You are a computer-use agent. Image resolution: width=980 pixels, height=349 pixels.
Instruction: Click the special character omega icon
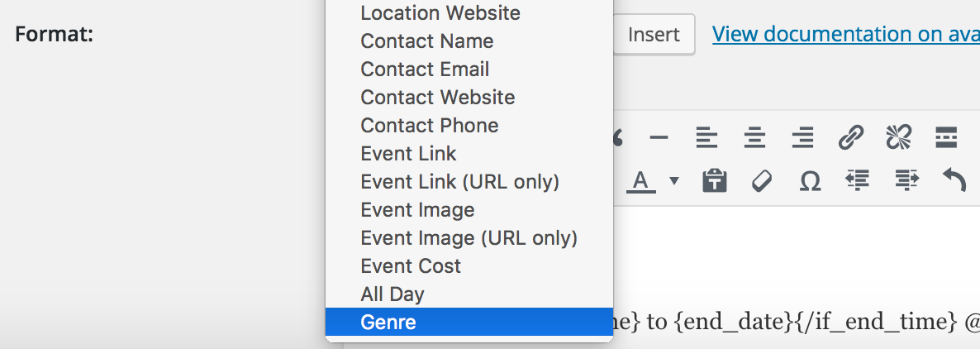click(810, 181)
